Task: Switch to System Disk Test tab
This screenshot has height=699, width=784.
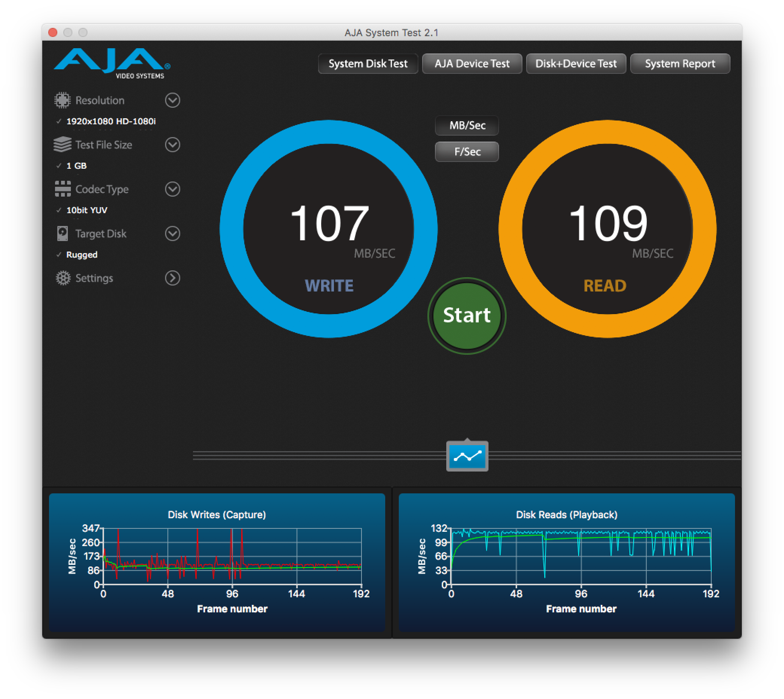Action: click(368, 64)
